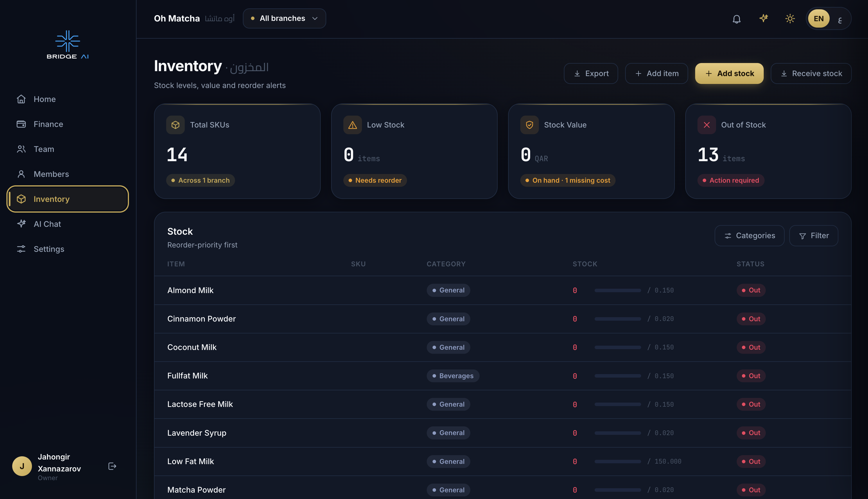Open Settings from the sidebar
The width and height of the screenshot is (868, 499).
68,249
